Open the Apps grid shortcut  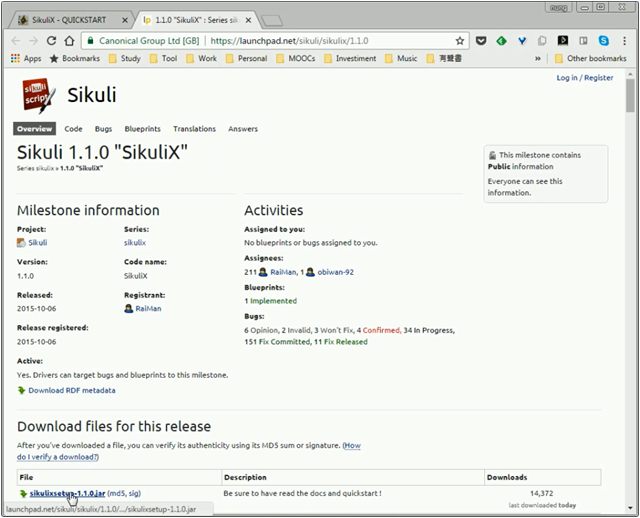[x=26, y=58]
